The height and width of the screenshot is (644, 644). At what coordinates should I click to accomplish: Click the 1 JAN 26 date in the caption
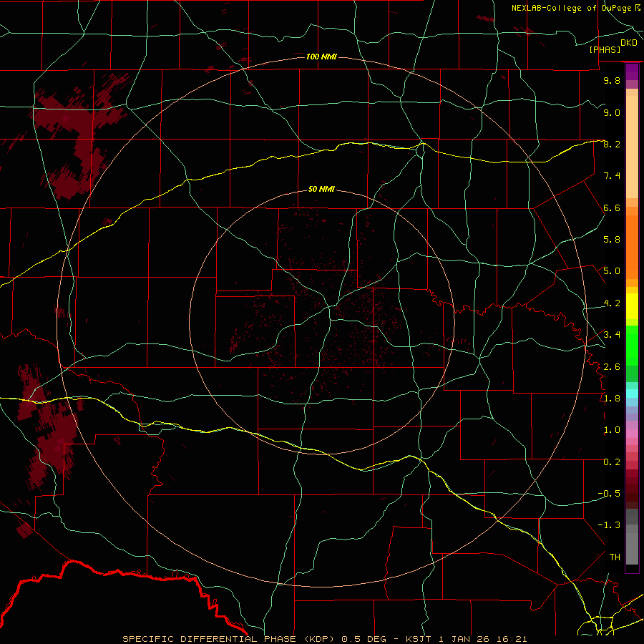[x=464, y=639]
